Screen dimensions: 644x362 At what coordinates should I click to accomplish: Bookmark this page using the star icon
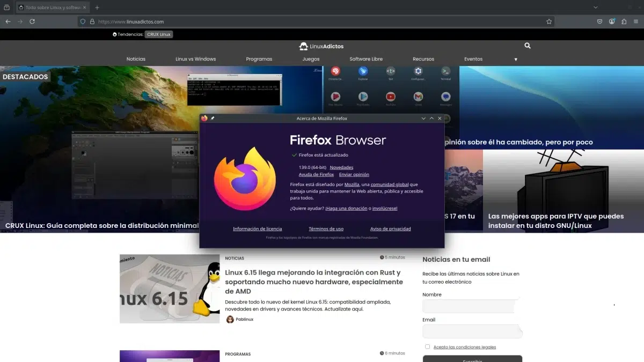548,21
